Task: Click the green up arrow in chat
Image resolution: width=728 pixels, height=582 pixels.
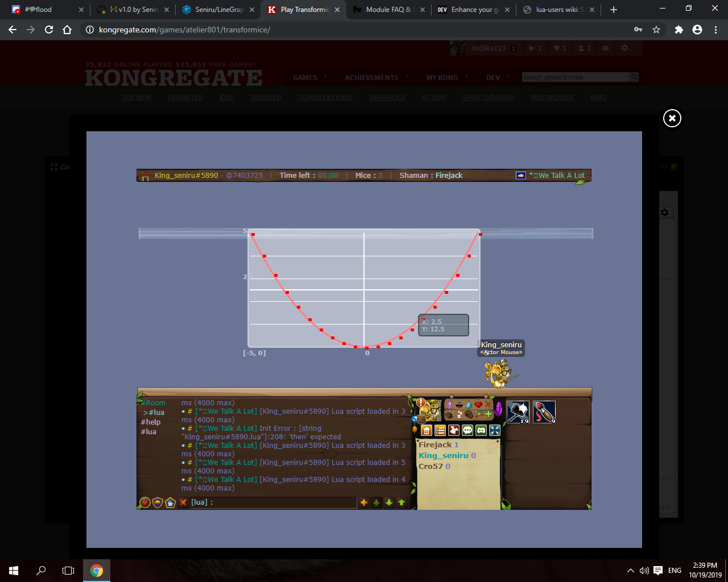Action: coord(402,502)
